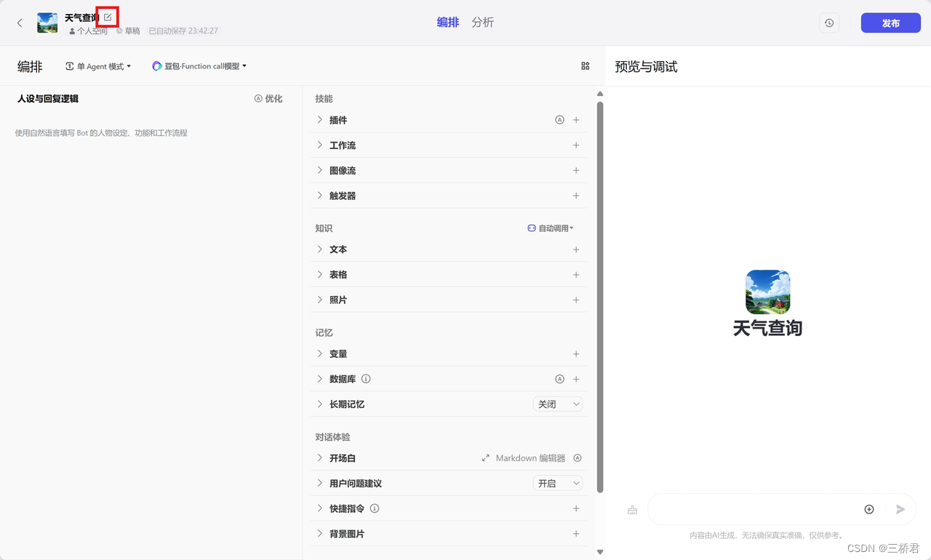Switch to the 分析 tab
Image resolution: width=931 pixels, height=560 pixels.
tap(482, 23)
